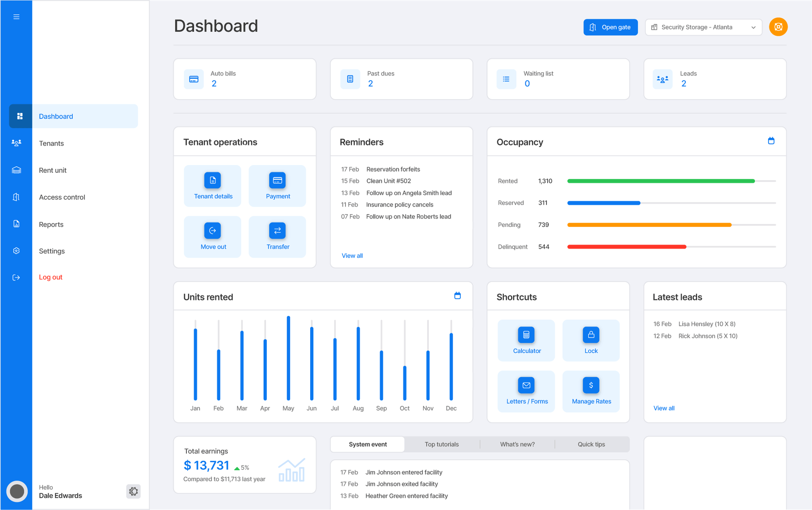Click the Reports icon in the sidebar
Screen dimensions: 812x510
16,224
